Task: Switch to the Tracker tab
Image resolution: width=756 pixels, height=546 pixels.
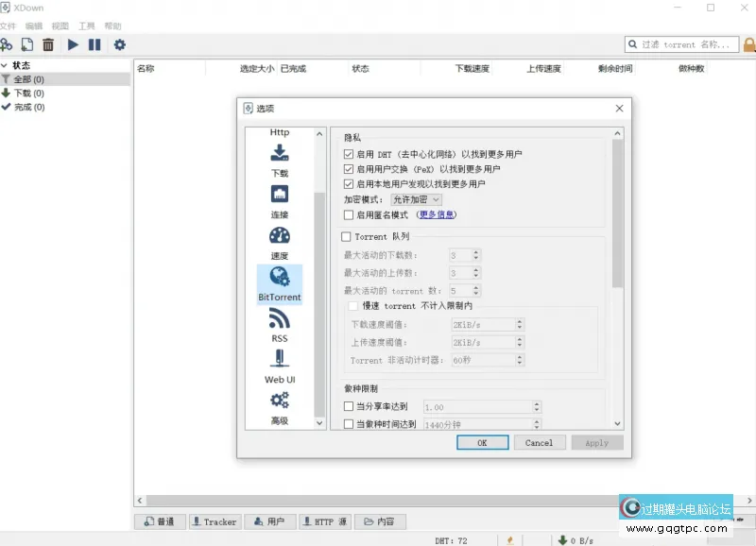Action: (x=215, y=520)
